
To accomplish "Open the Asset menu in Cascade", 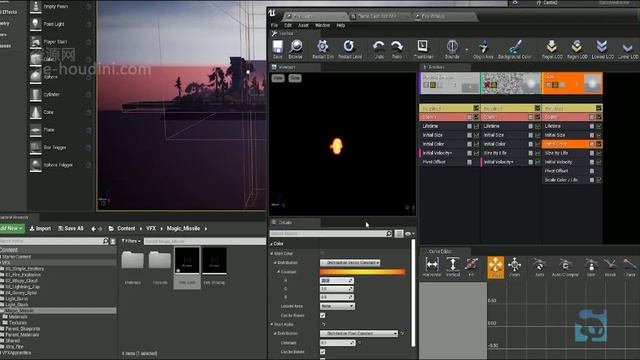I will click(303, 25).
